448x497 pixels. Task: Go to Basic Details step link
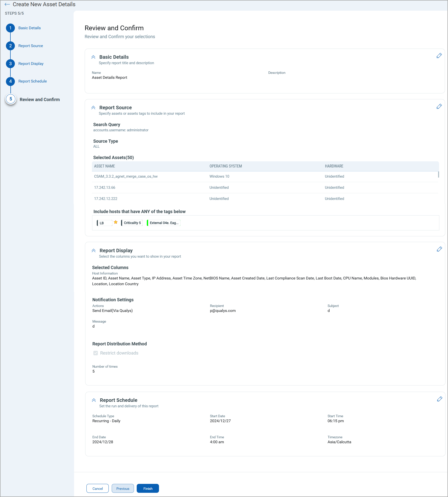[29, 28]
